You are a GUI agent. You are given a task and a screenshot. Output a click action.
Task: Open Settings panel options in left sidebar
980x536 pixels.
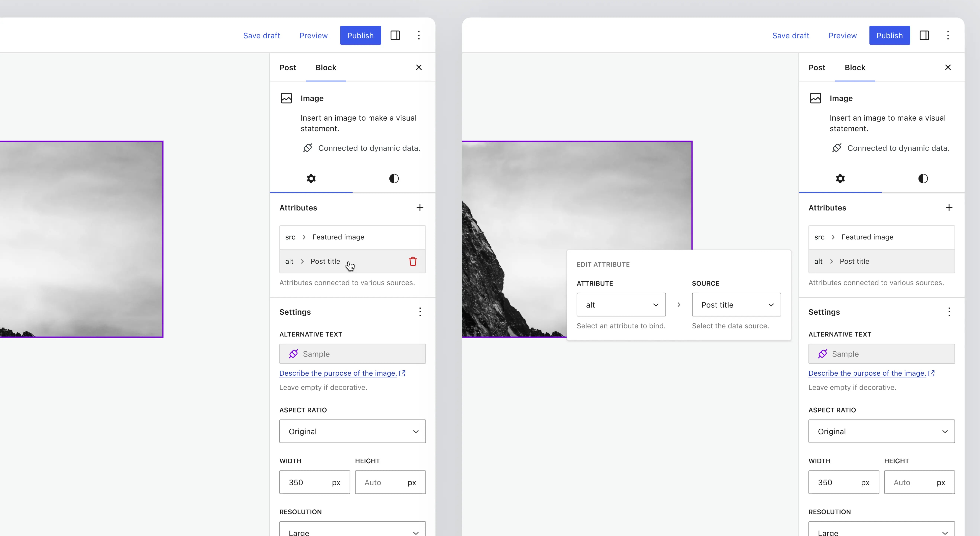click(420, 312)
